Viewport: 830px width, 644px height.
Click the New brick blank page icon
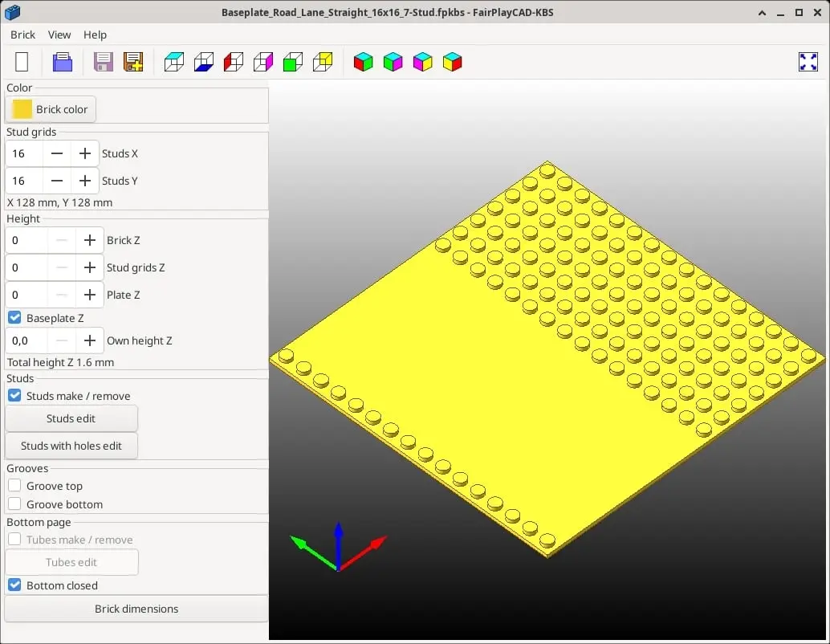[22, 62]
